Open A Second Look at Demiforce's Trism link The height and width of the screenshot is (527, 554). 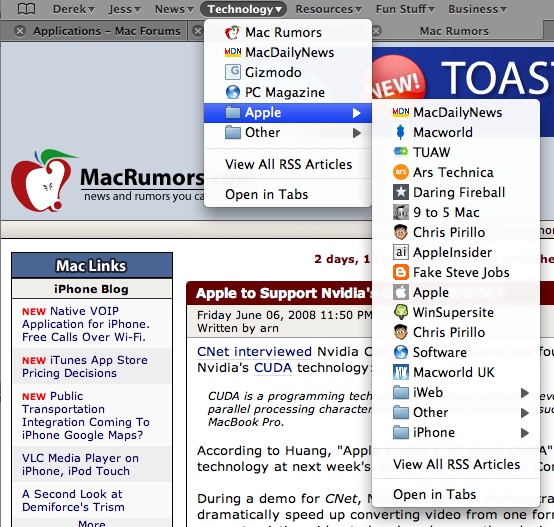coord(73,500)
